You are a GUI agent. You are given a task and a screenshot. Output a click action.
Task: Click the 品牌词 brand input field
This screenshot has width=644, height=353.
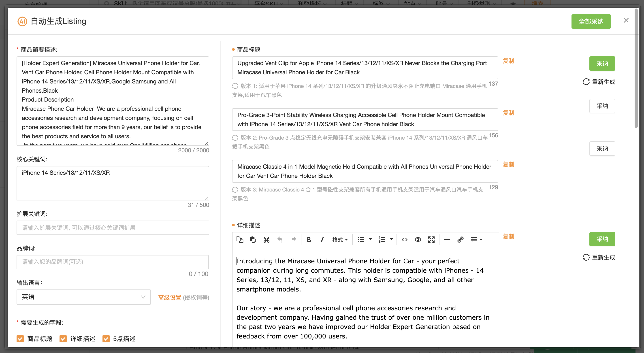[113, 262]
